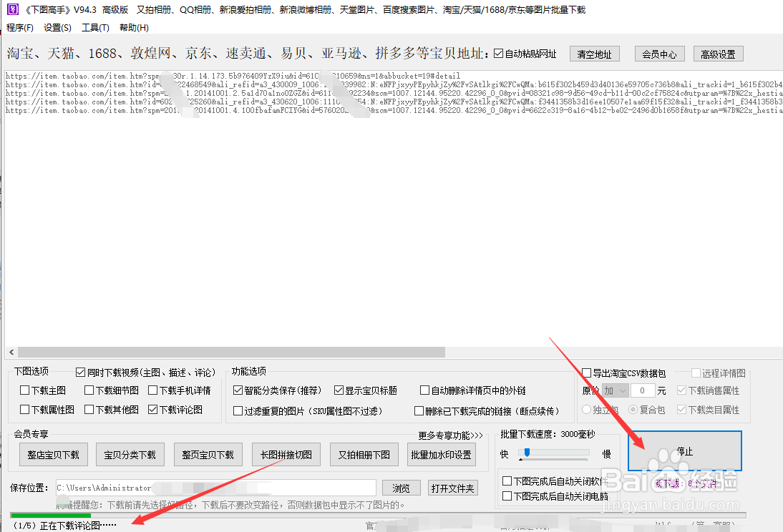Enable the 下载属性图 checkbox

(x=24, y=410)
